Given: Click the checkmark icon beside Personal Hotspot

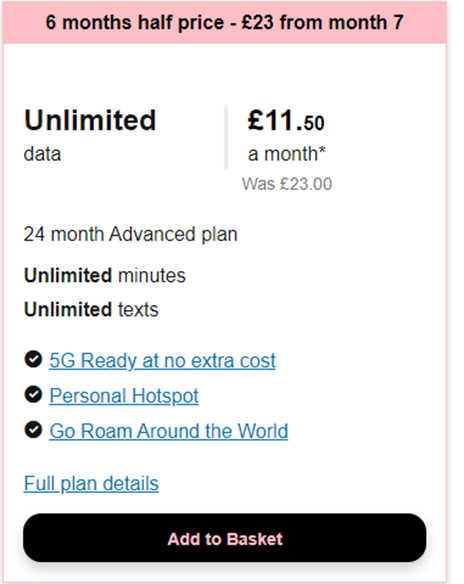Looking at the screenshot, I should click(33, 394).
